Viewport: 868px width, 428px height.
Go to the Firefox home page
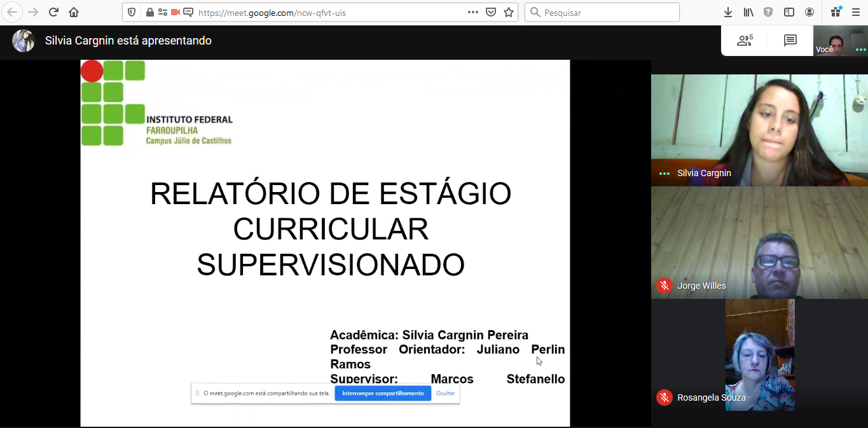click(74, 12)
